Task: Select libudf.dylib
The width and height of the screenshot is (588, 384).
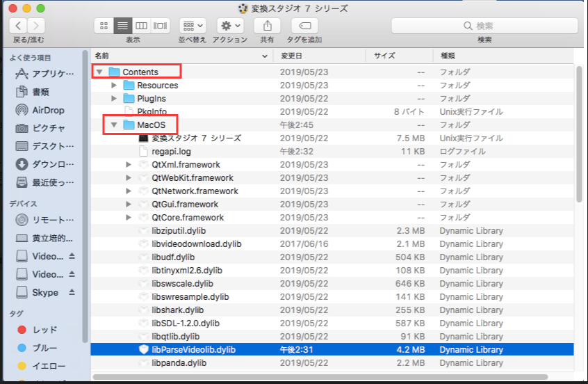Action: coord(332,257)
